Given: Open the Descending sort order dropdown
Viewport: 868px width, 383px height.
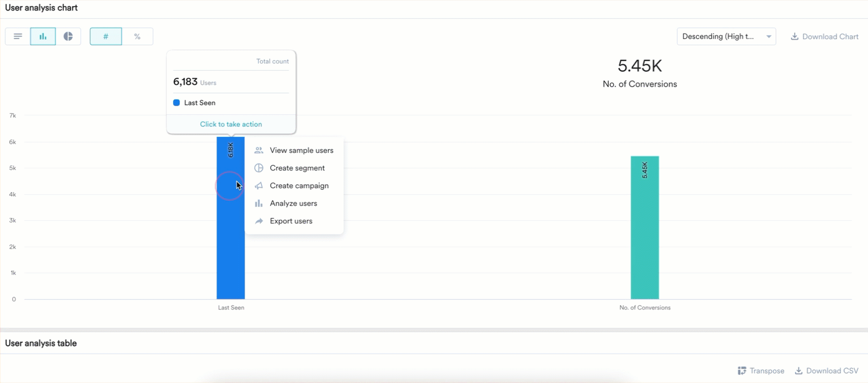Looking at the screenshot, I should tap(718, 36).
